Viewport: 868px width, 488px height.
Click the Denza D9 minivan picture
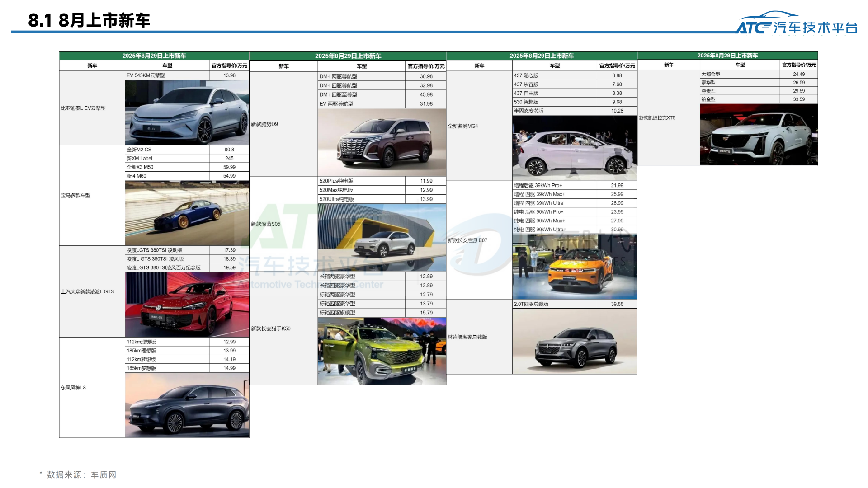coord(382,142)
